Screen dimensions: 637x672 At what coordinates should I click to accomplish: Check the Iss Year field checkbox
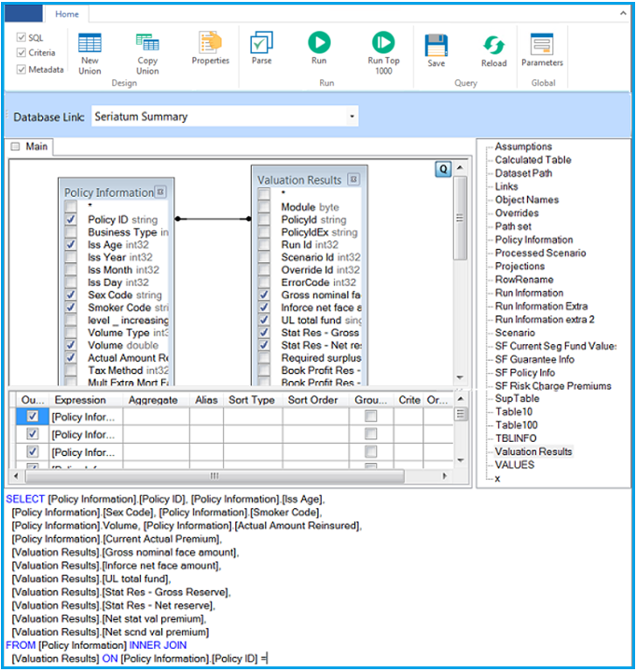71,257
